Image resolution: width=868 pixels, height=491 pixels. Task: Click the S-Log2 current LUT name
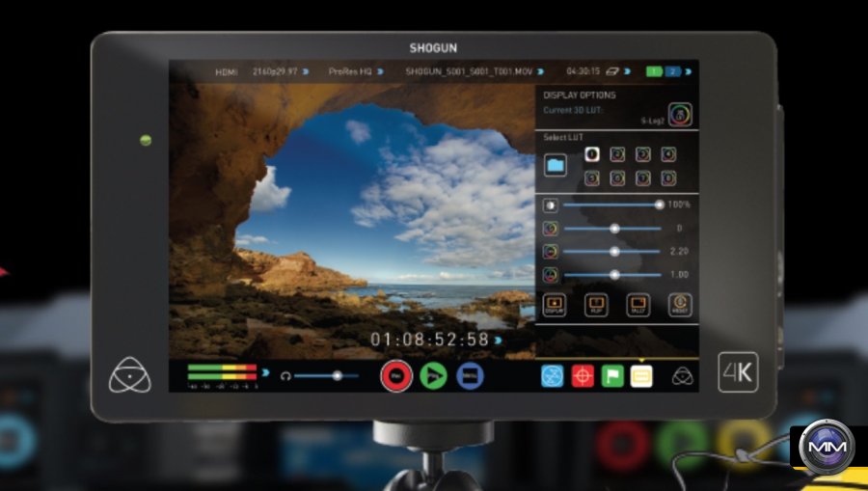pos(653,121)
